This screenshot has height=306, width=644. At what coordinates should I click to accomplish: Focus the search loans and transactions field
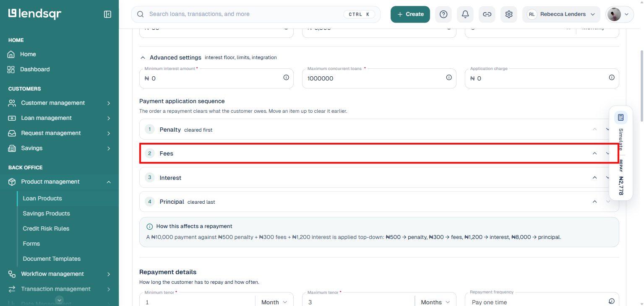pyautogui.click(x=256, y=14)
